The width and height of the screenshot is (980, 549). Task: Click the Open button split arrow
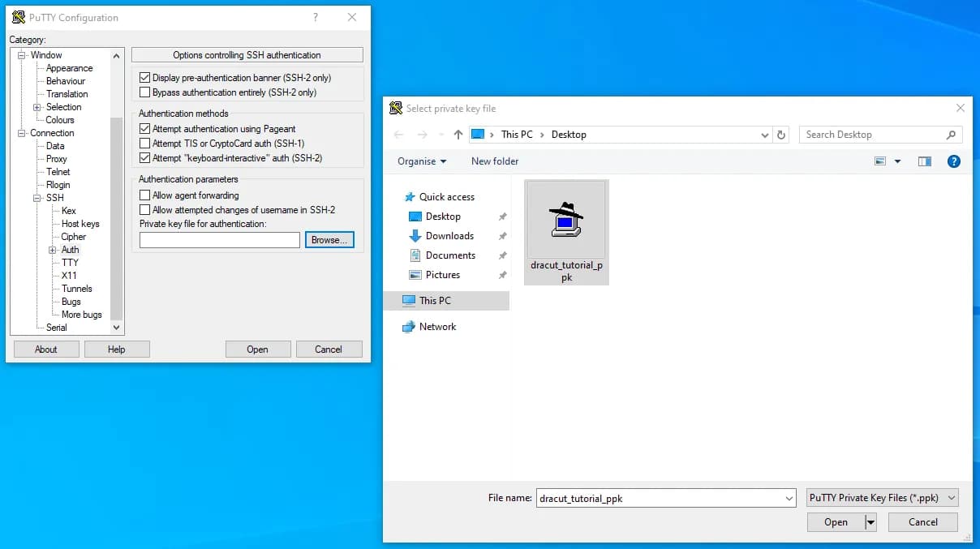click(871, 522)
